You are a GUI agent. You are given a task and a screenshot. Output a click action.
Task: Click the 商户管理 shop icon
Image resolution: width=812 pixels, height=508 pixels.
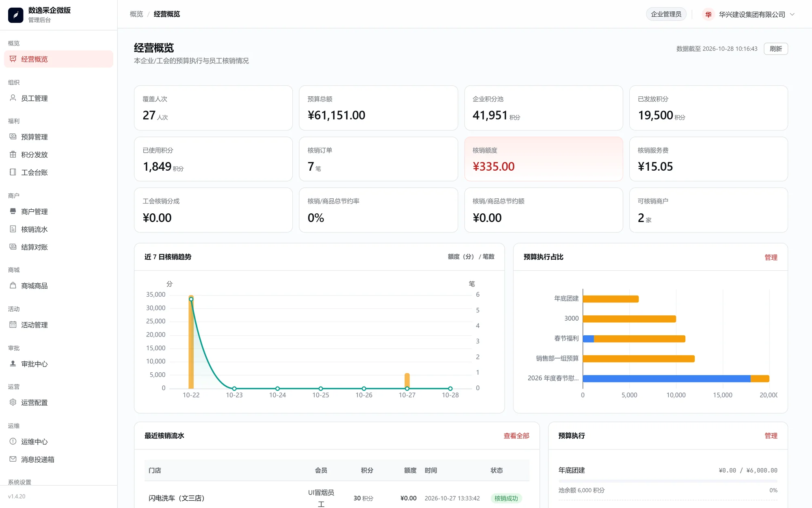pos(13,211)
